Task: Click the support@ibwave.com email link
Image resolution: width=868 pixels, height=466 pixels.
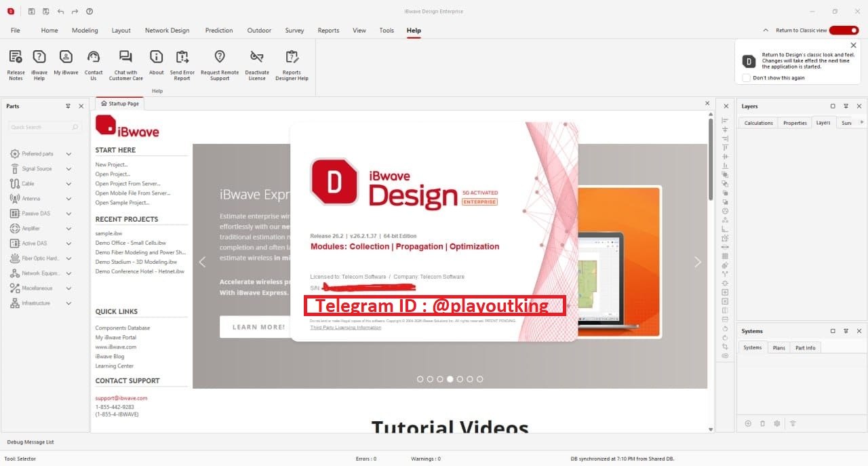Action: pyautogui.click(x=121, y=398)
